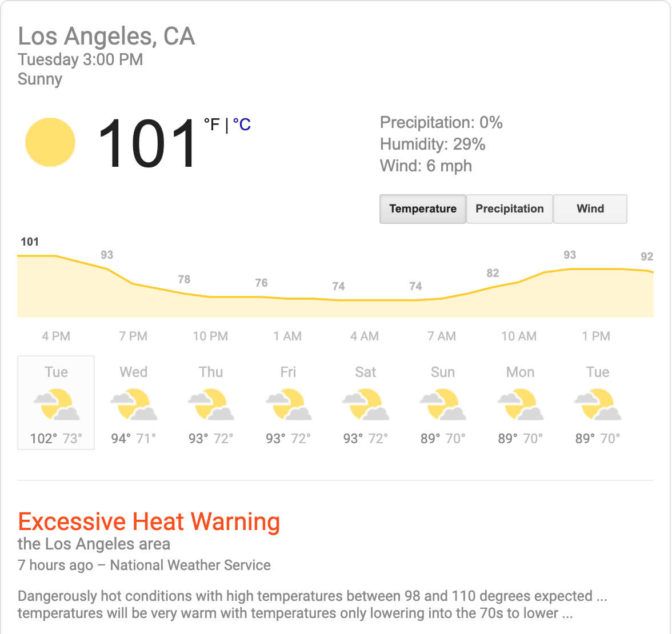Click the National Weather Service source text
The image size is (672, 634).
pos(190,565)
